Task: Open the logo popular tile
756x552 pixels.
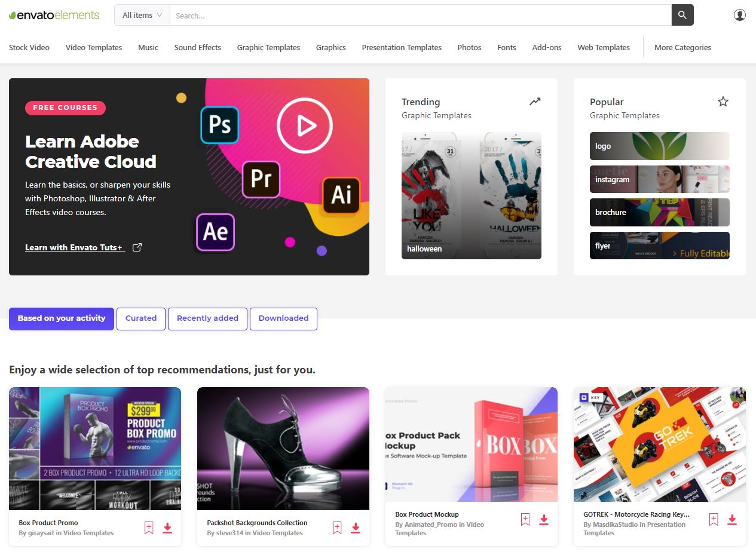Action: pyautogui.click(x=660, y=146)
